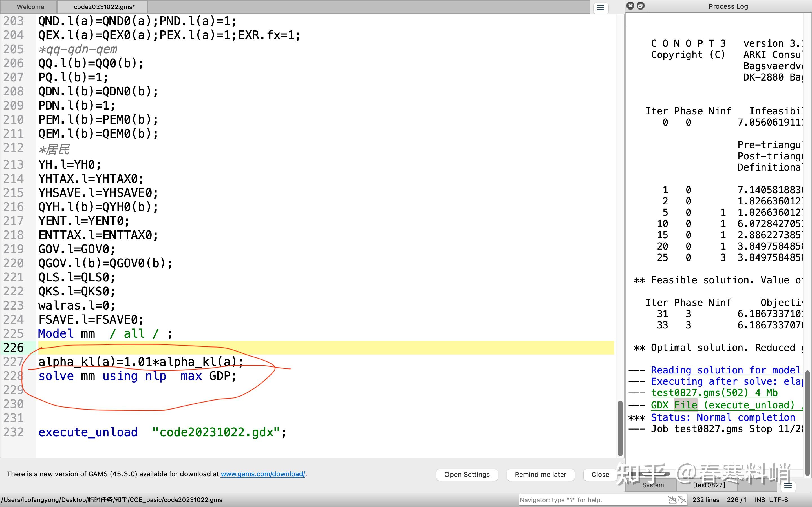Viewport: 812px width, 507px height.
Task: Open the process log tabs hamburger menu
Action: tap(788, 486)
